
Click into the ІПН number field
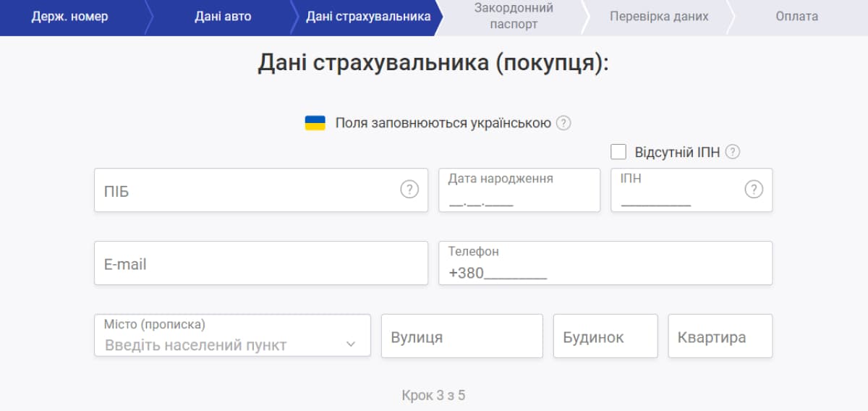692,190
